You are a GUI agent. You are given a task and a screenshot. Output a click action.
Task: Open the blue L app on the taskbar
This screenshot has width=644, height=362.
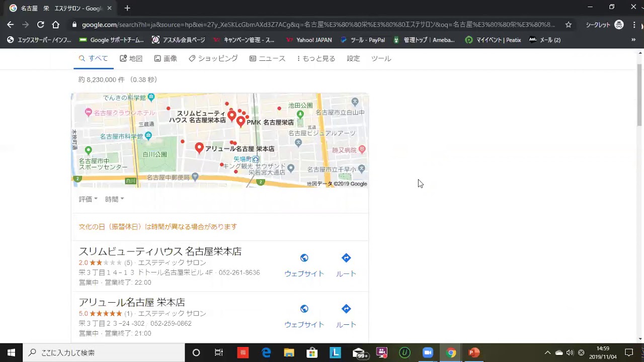pyautogui.click(x=335, y=352)
